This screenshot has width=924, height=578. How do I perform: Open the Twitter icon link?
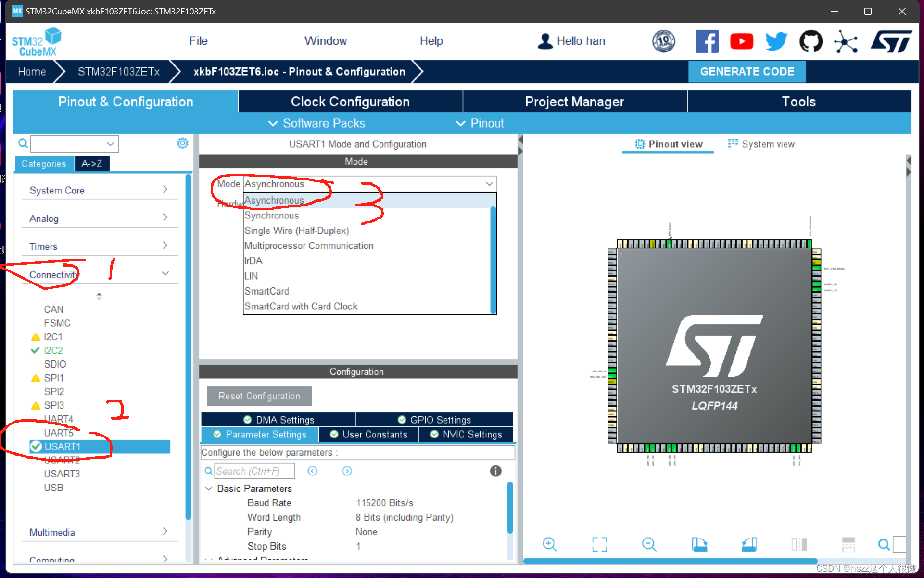coord(776,41)
